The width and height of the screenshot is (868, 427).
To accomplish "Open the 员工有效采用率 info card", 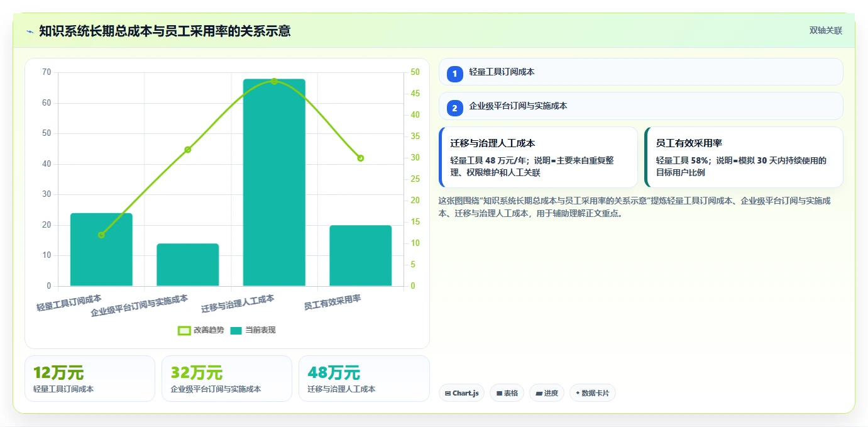I will 744,157.
